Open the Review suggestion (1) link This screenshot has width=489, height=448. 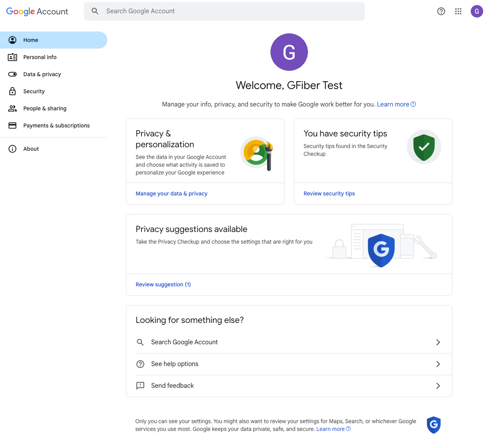click(x=163, y=284)
